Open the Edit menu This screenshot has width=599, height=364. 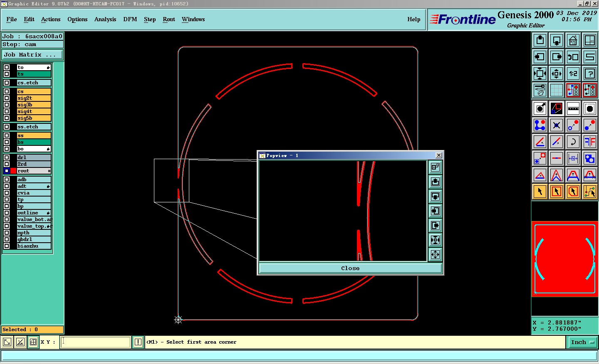pyautogui.click(x=29, y=20)
